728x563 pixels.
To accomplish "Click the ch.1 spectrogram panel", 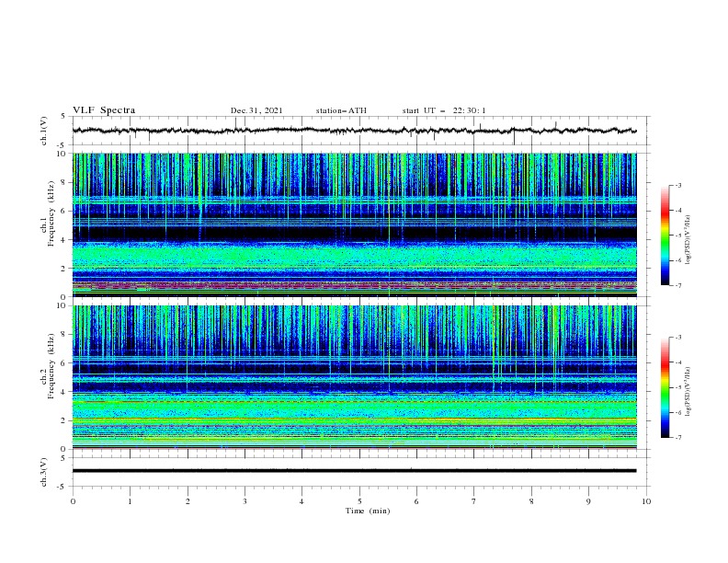I will [x=355, y=224].
